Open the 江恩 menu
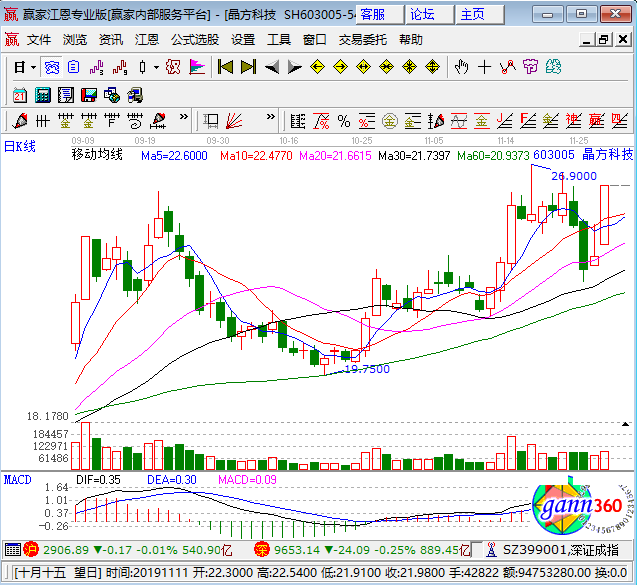Viewport: 637px width, 585px height. (147, 40)
